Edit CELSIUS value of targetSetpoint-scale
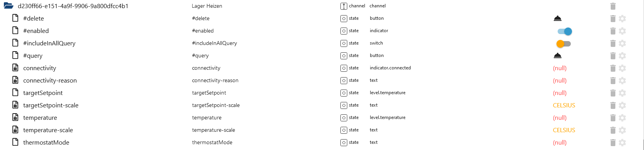 (x=564, y=105)
